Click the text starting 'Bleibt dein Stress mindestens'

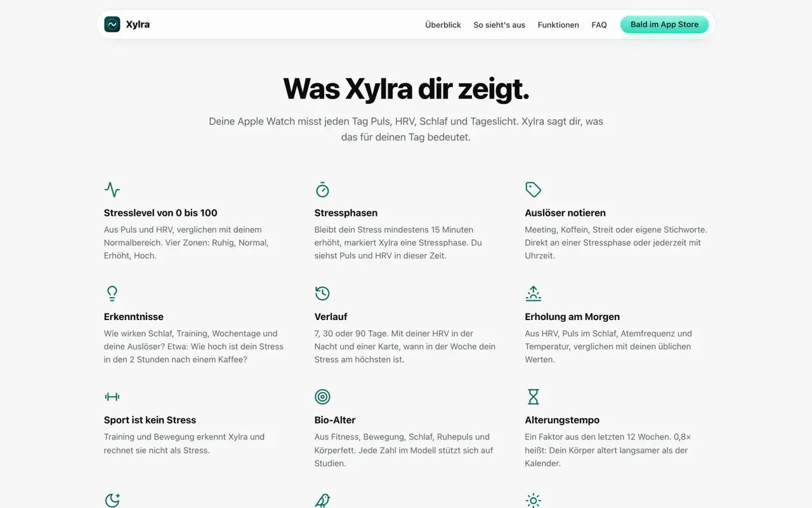[x=398, y=243]
